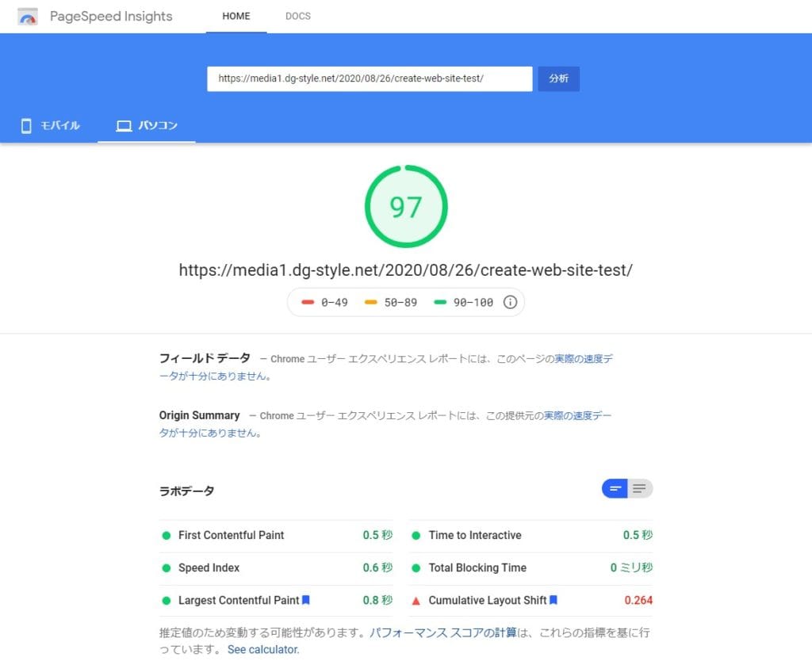Click the laptop icon for パソコン
Image resolution: width=812 pixels, height=661 pixels.
click(124, 125)
